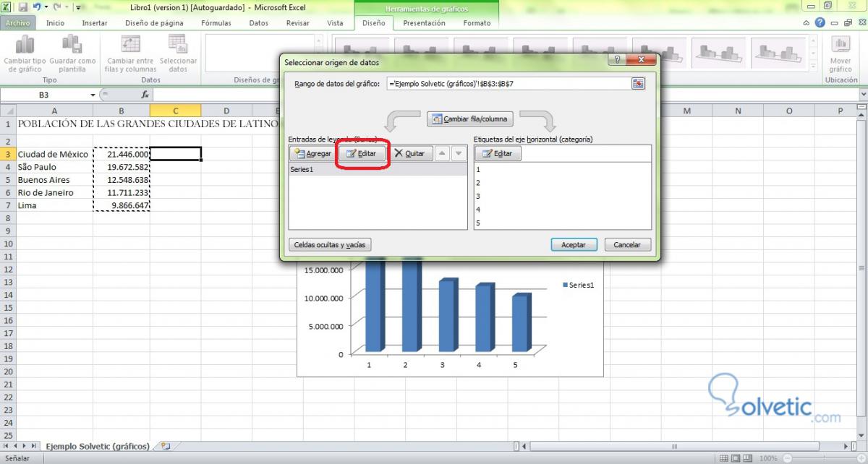Click Editar button for legend series
This screenshot has width=868, height=464.
pos(362,153)
